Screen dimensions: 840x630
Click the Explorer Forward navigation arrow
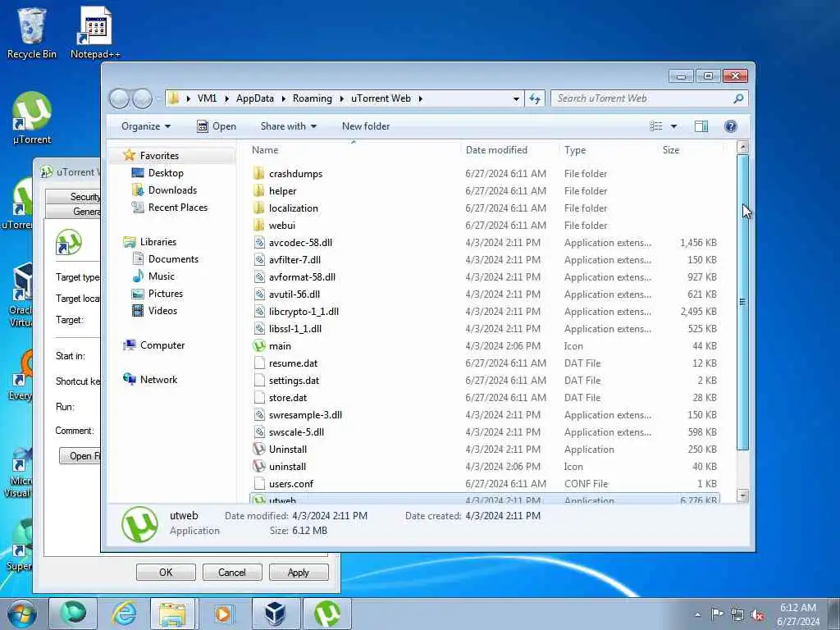coord(142,98)
